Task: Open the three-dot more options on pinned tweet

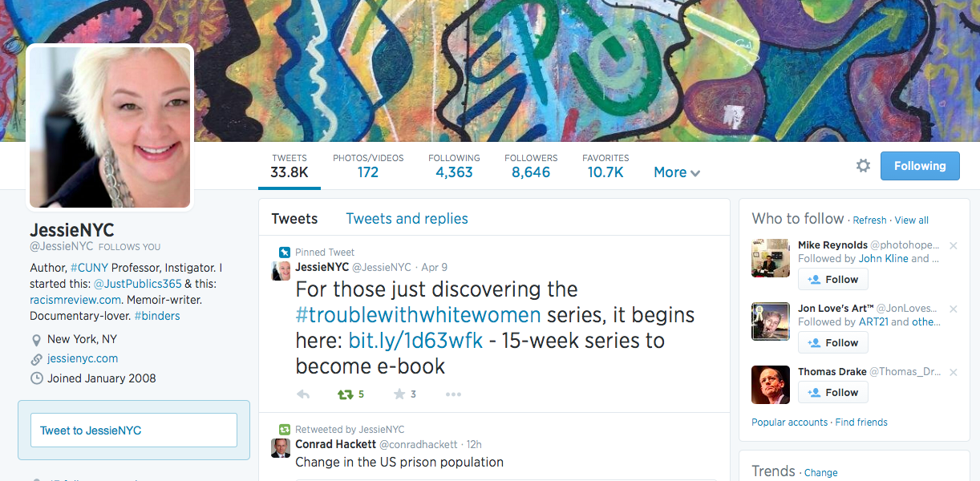Action: [x=453, y=394]
